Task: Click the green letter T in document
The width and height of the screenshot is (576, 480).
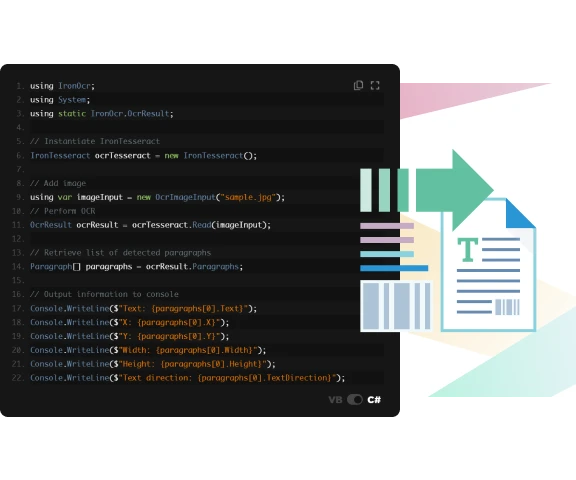Action: point(468,250)
